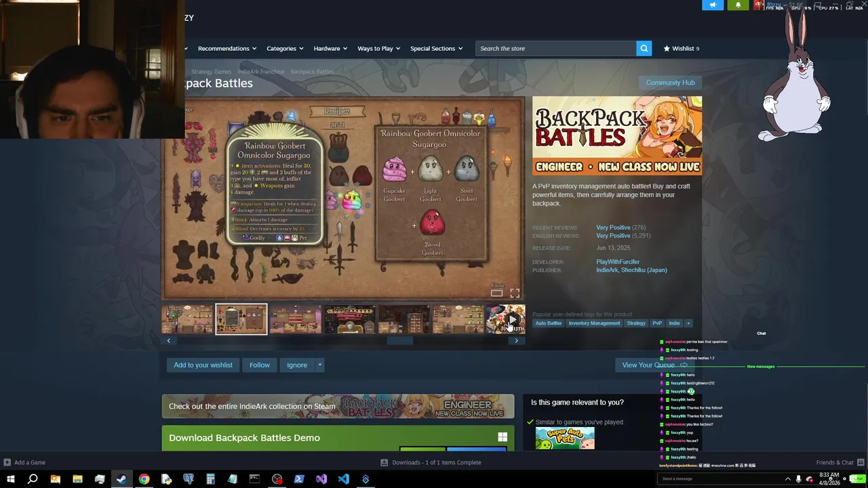Click the Strategy Games breadcrumb
This screenshot has width=868, height=488.
(211, 71)
